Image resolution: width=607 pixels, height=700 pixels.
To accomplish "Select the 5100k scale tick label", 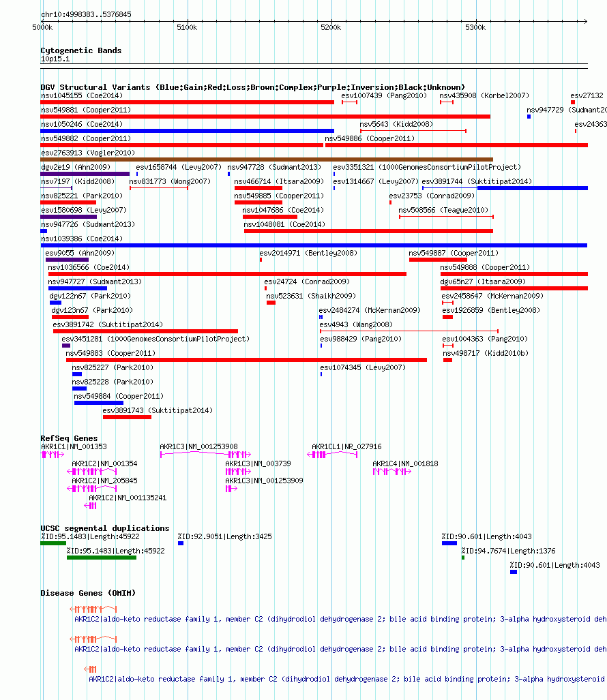I will point(187,27).
